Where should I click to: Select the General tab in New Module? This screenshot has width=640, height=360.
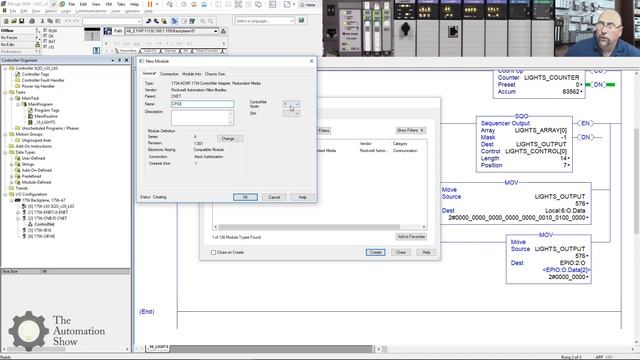click(149, 73)
